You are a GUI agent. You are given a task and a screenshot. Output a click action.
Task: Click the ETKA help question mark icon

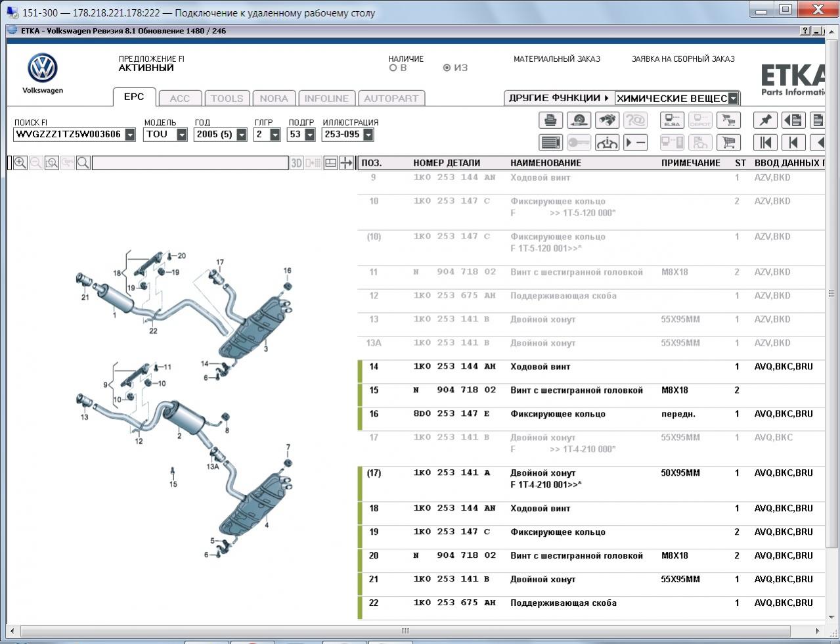[806, 31]
